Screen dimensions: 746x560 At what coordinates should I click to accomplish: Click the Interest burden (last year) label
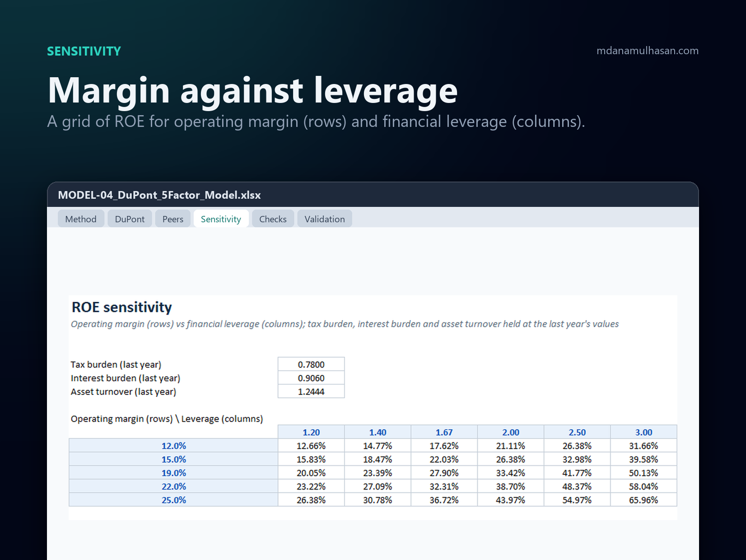[x=126, y=378]
